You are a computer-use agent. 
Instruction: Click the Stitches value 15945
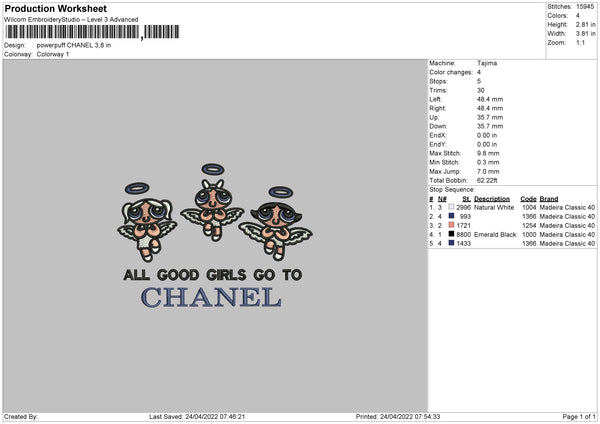click(585, 7)
